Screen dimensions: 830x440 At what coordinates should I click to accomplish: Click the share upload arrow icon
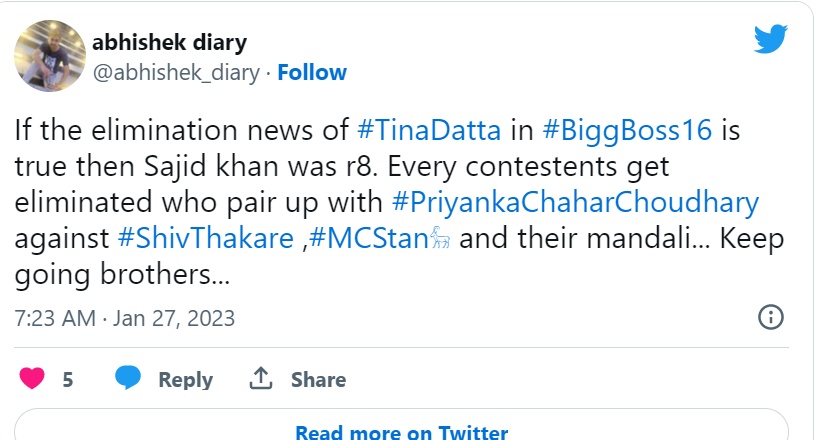coord(261,379)
